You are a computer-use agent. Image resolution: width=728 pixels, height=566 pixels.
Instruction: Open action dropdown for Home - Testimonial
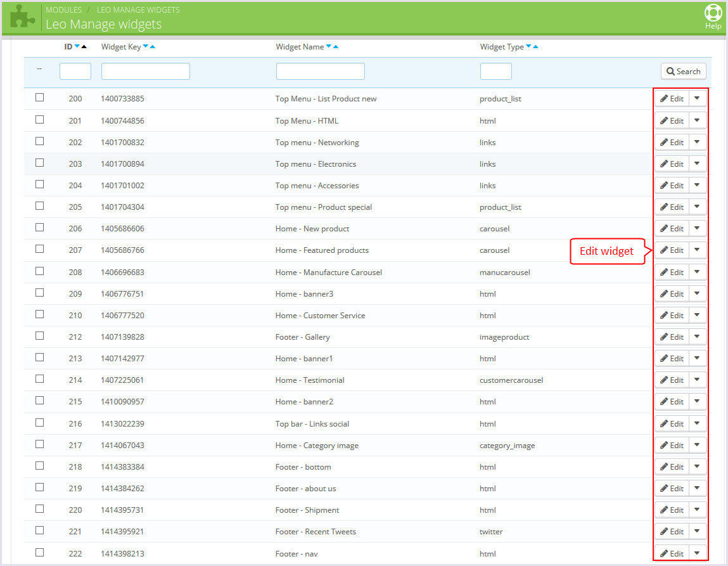pyautogui.click(x=697, y=380)
